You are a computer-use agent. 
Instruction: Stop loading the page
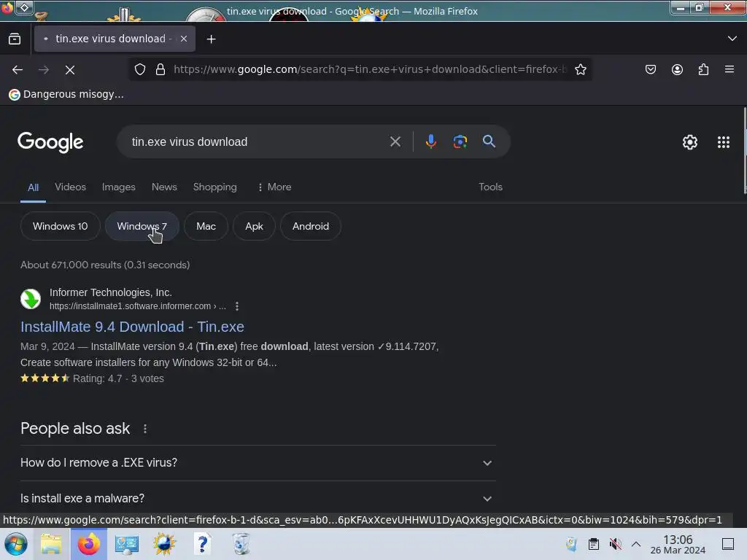click(x=70, y=70)
